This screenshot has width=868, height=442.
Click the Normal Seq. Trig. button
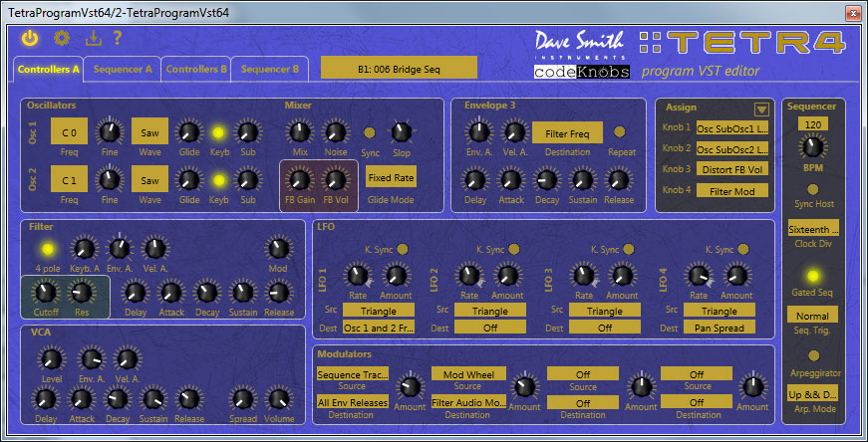(x=812, y=316)
